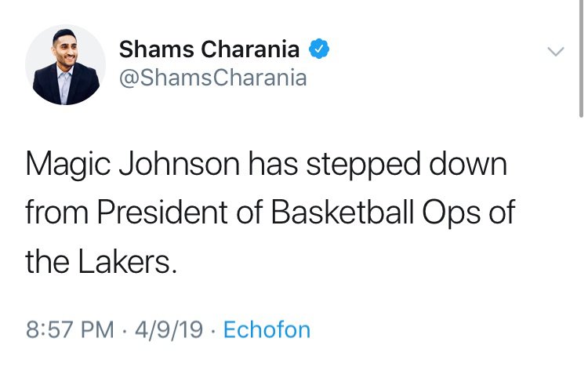Open Shams Charania's profile photo

tap(65, 65)
